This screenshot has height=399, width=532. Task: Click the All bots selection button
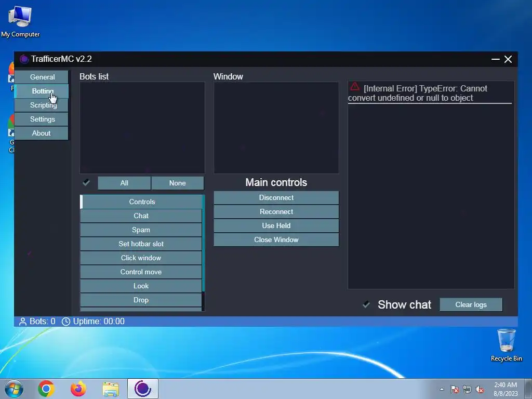pyautogui.click(x=124, y=183)
